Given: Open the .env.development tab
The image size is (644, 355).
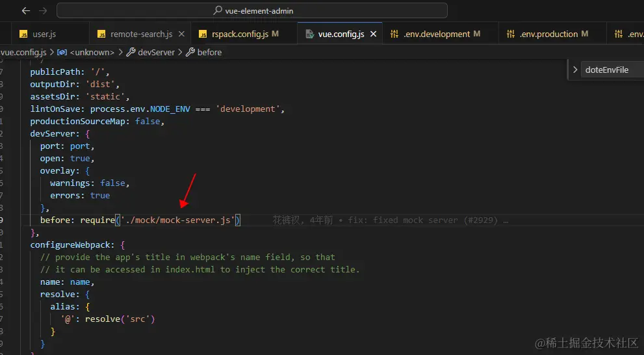Looking at the screenshot, I should [x=441, y=34].
